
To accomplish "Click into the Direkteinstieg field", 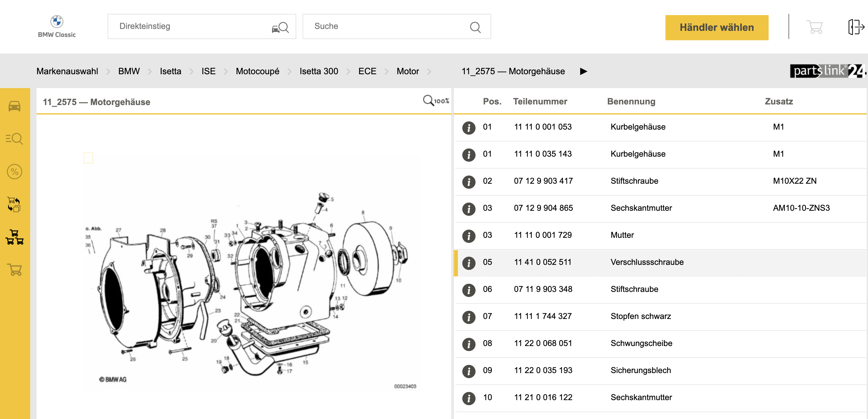I will pos(192,26).
